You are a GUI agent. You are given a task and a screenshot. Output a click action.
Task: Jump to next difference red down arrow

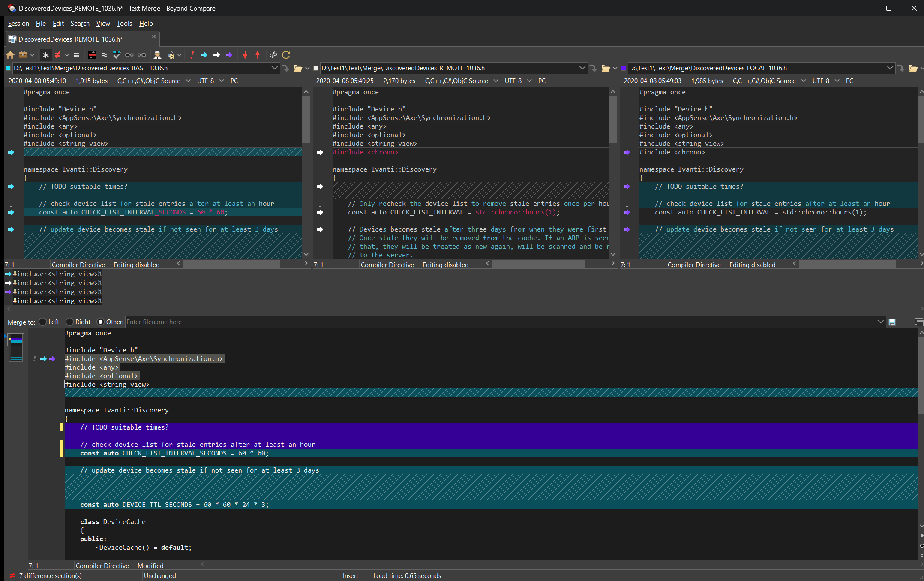click(x=245, y=55)
